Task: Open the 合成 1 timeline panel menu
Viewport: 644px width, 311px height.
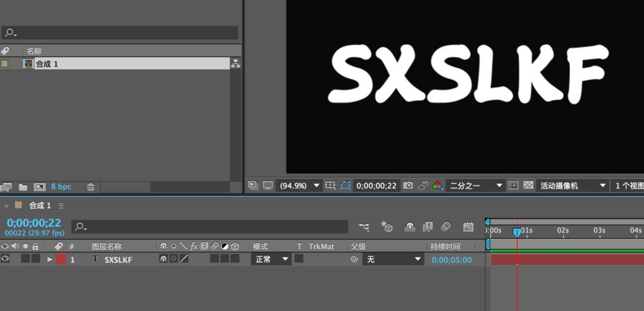Action: [x=61, y=206]
